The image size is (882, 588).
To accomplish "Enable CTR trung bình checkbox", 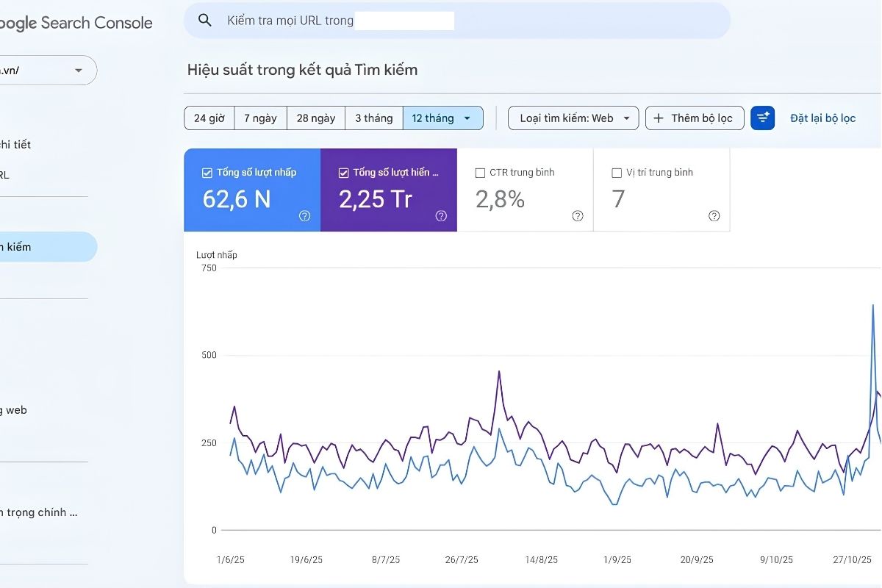I will tap(480, 173).
